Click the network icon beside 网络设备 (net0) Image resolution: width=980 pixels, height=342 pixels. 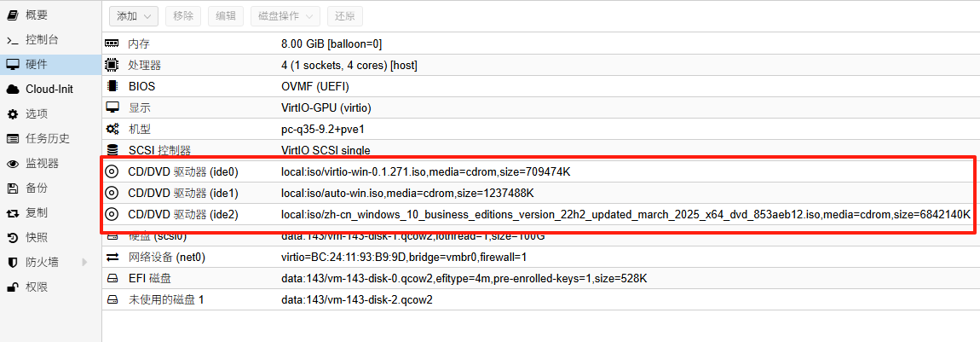[112, 257]
